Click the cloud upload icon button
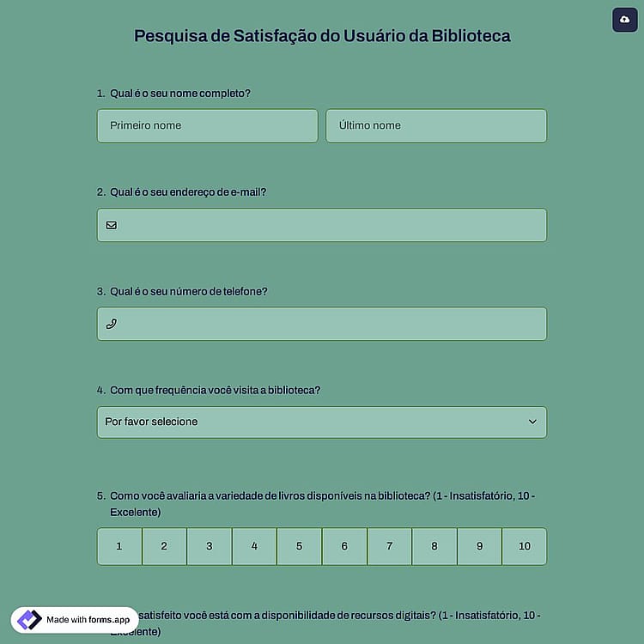This screenshot has width=644, height=644. [625, 19]
